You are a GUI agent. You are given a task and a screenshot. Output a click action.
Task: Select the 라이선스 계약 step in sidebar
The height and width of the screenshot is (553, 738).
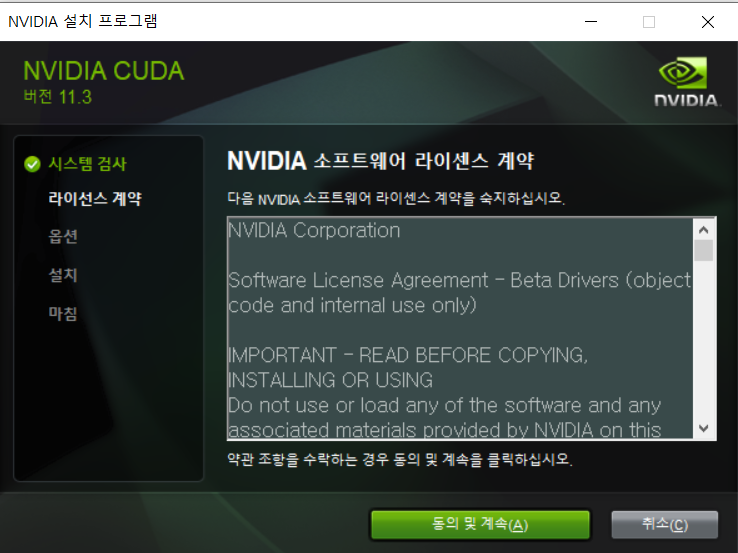click(95, 199)
